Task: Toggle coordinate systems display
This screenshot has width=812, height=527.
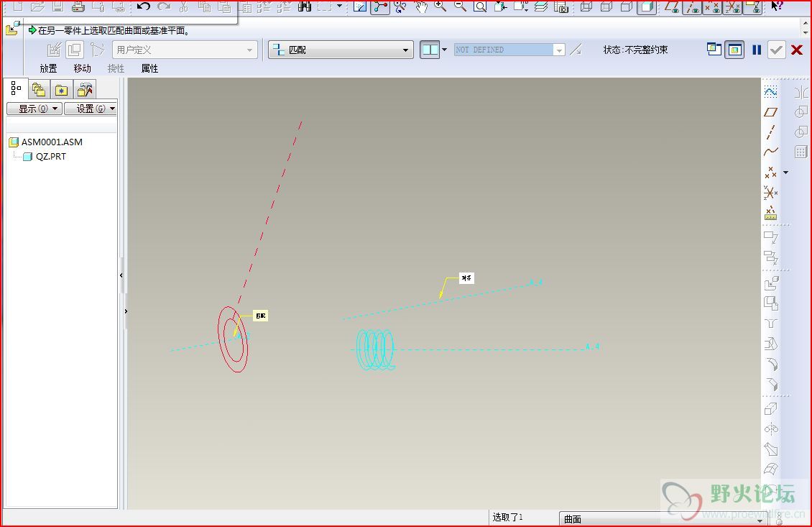Action: tap(732, 6)
